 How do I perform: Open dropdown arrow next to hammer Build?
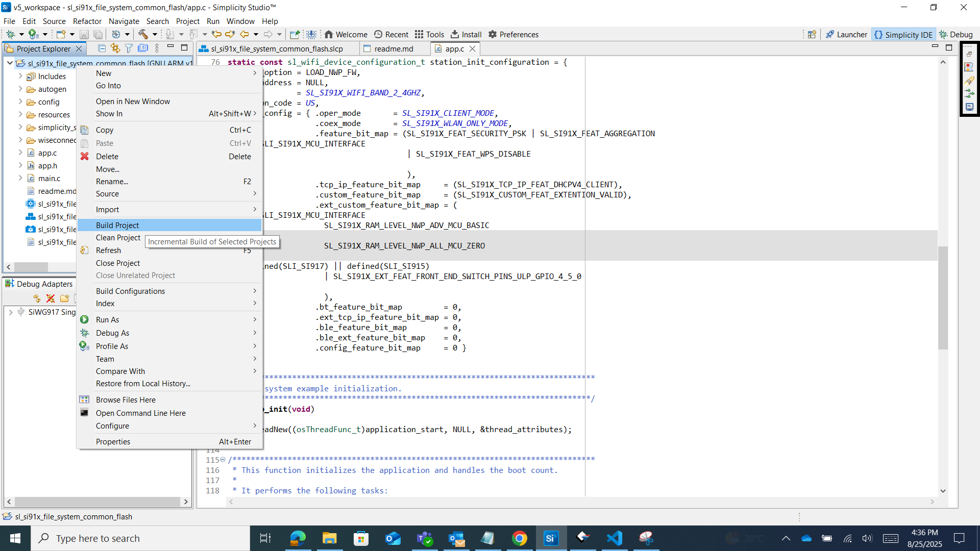click(x=155, y=34)
